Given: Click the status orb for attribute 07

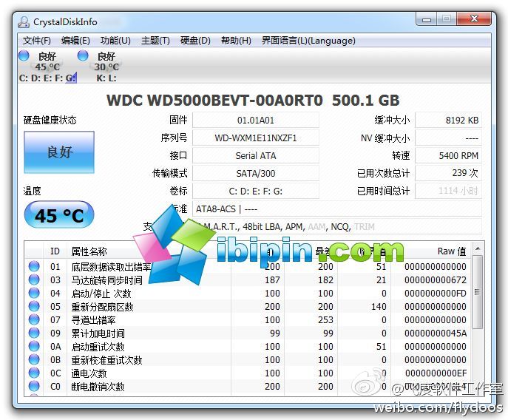Looking at the screenshot, I should click(x=34, y=319).
